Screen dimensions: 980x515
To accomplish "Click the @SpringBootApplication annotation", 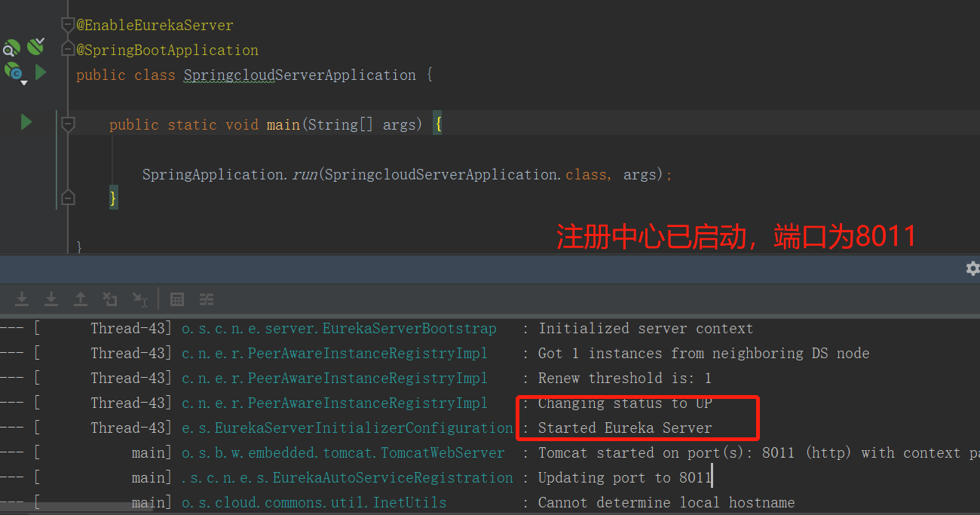I will 167,50.
